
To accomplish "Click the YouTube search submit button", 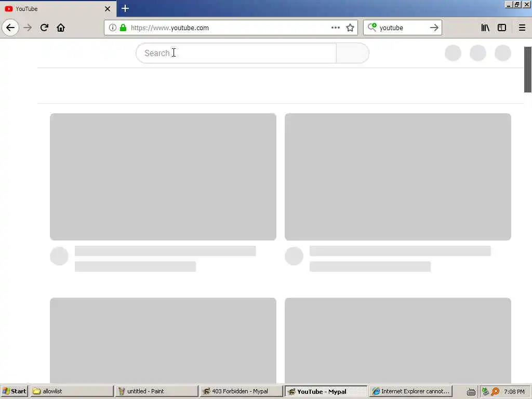I will tap(353, 53).
